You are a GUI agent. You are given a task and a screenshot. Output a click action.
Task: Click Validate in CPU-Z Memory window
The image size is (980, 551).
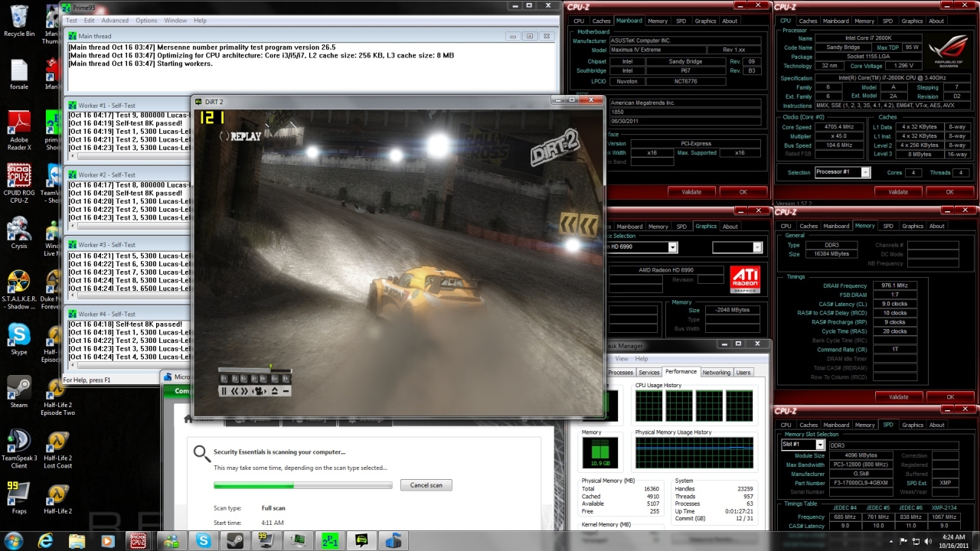898,397
